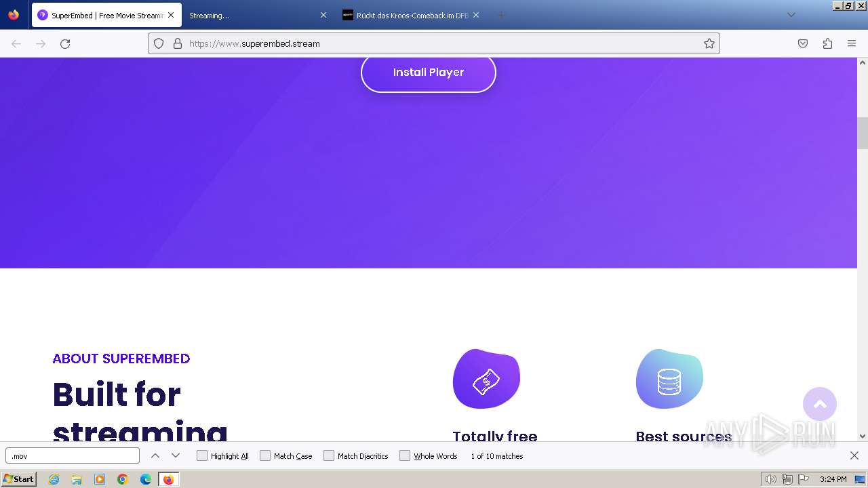Viewport: 868px width, 488px height.
Task: Enable Whole Words checkbox
Action: pos(405,455)
